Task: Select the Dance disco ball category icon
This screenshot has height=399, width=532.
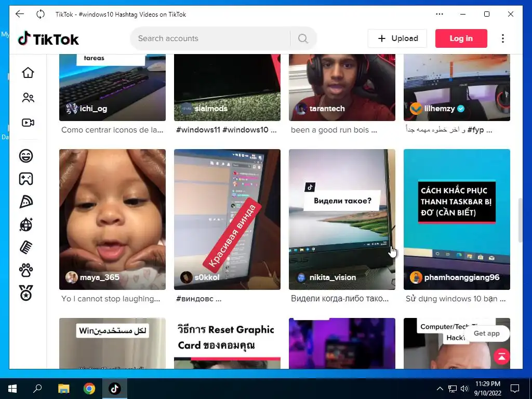Action: coord(26,224)
